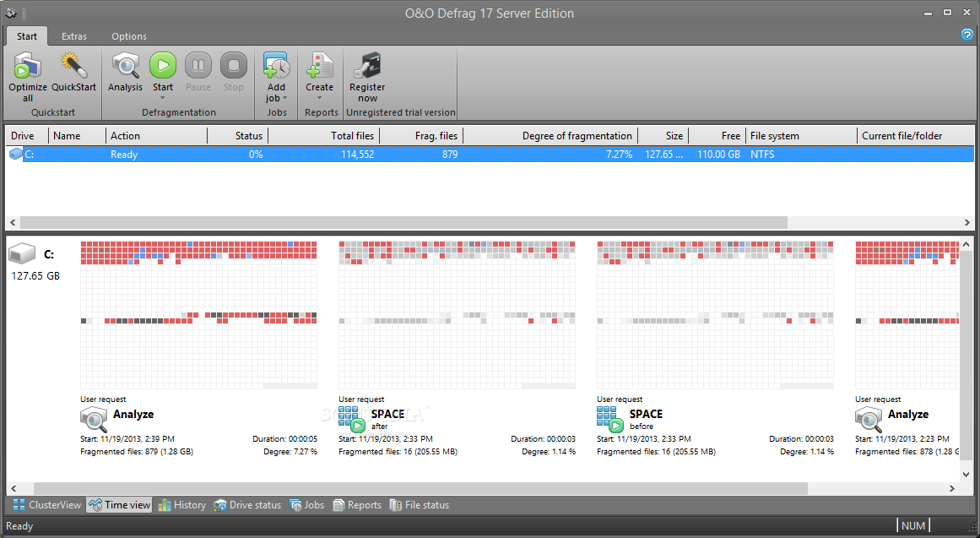Screen dimensions: 980x538
Task: Sort by Name column header
Action: click(77, 136)
